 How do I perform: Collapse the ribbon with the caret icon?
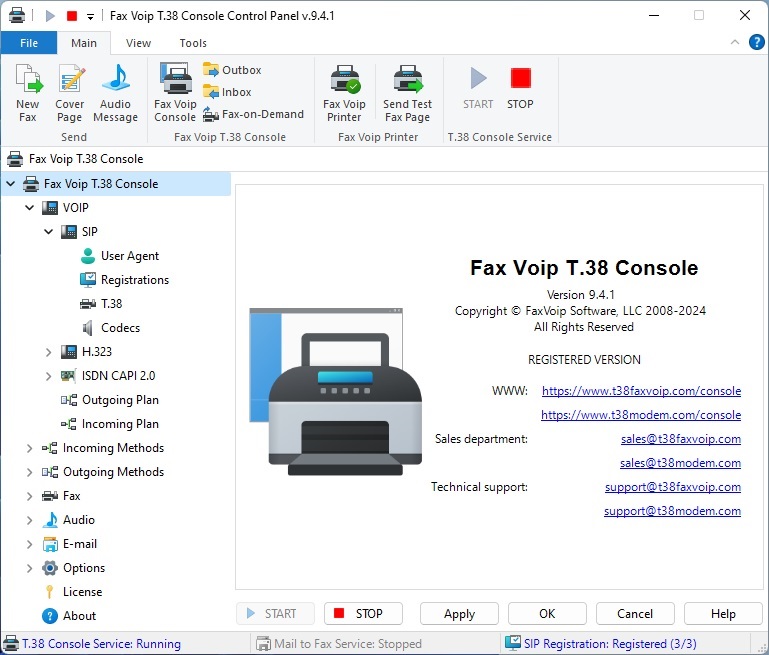coord(735,42)
